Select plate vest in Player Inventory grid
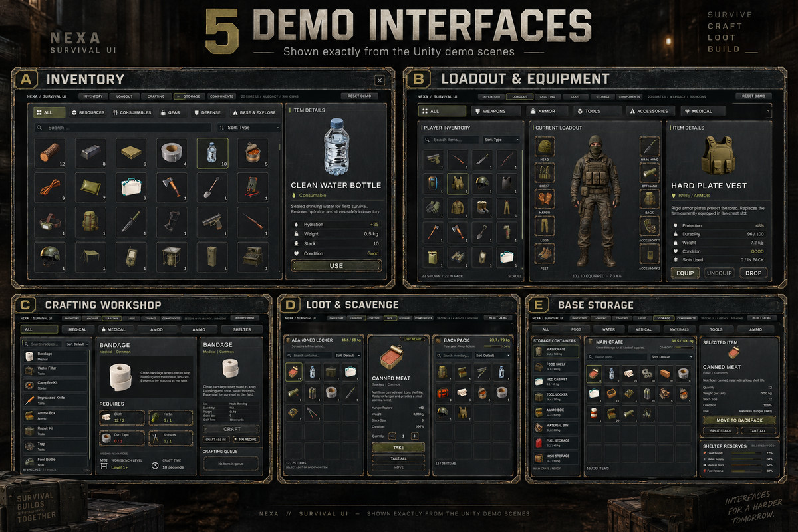The width and height of the screenshot is (798, 532). click(x=457, y=184)
